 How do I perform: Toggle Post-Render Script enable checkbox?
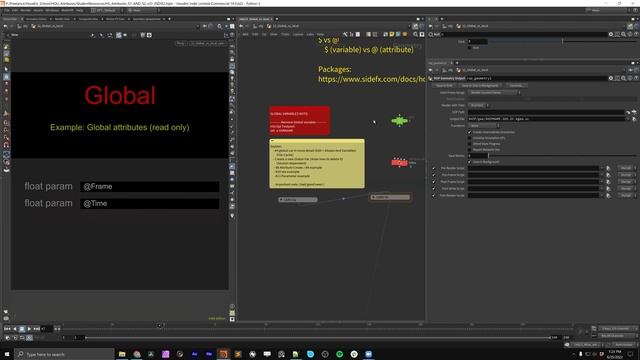tap(433, 196)
